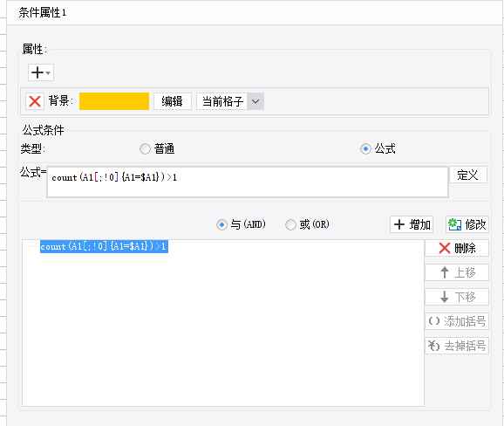This screenshot has height=426, width=504.
Task: Select the 普通 type radio button
Action: [x=145, y=149]
